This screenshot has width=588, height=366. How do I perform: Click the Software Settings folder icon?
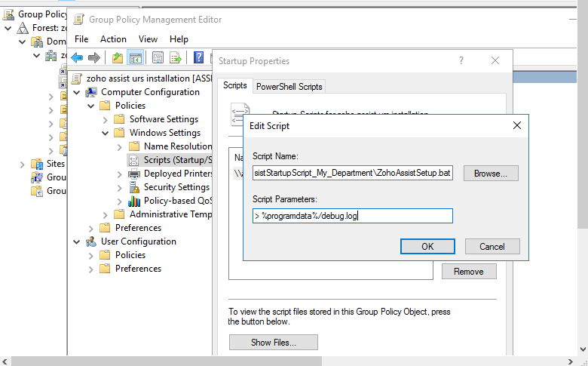coord(119,119)
